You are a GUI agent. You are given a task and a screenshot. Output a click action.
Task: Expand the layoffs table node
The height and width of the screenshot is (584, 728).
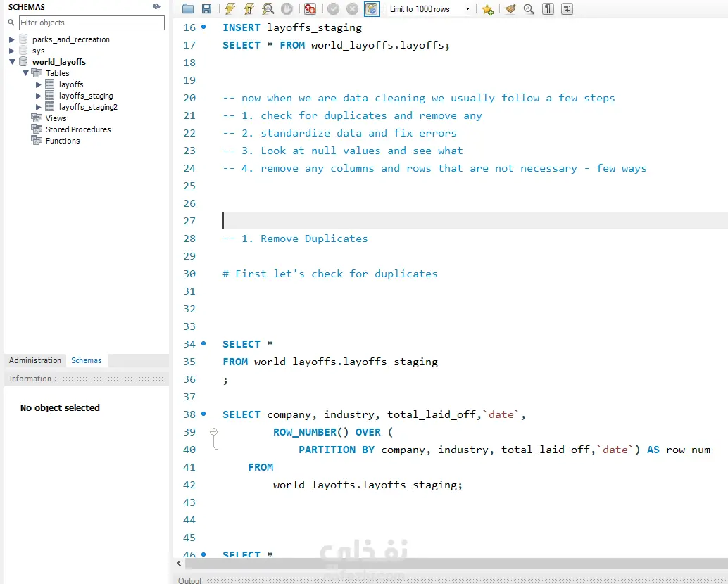pos(39,84)
